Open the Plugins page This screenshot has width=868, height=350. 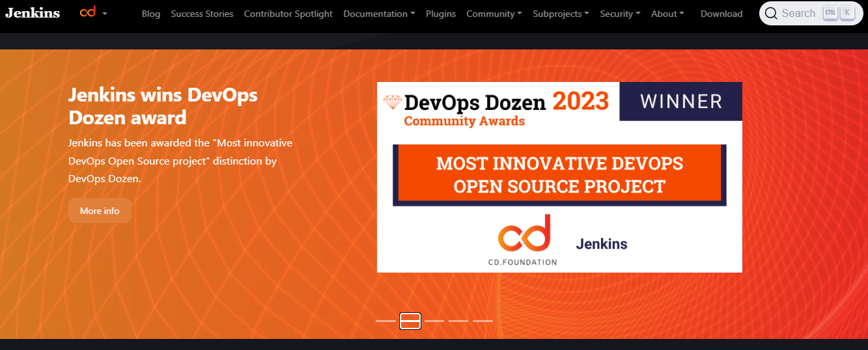(x=441, y=14)
